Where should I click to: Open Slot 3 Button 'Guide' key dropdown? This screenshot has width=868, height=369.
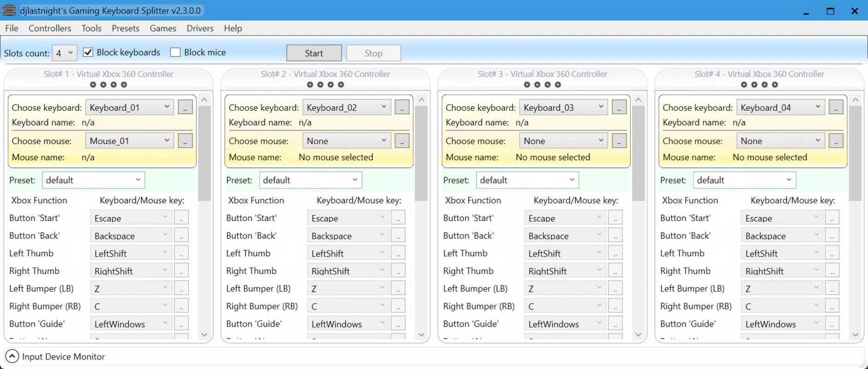pos(565,323)
